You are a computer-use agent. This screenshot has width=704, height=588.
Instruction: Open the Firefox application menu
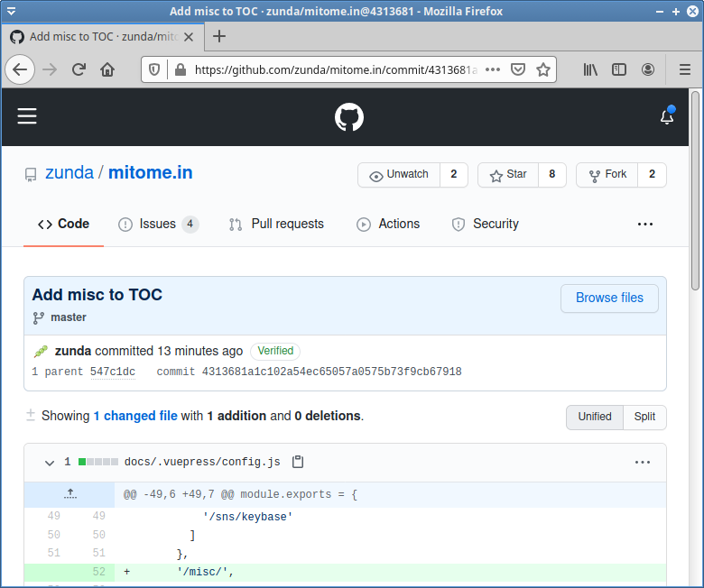[x=685, y=69]
